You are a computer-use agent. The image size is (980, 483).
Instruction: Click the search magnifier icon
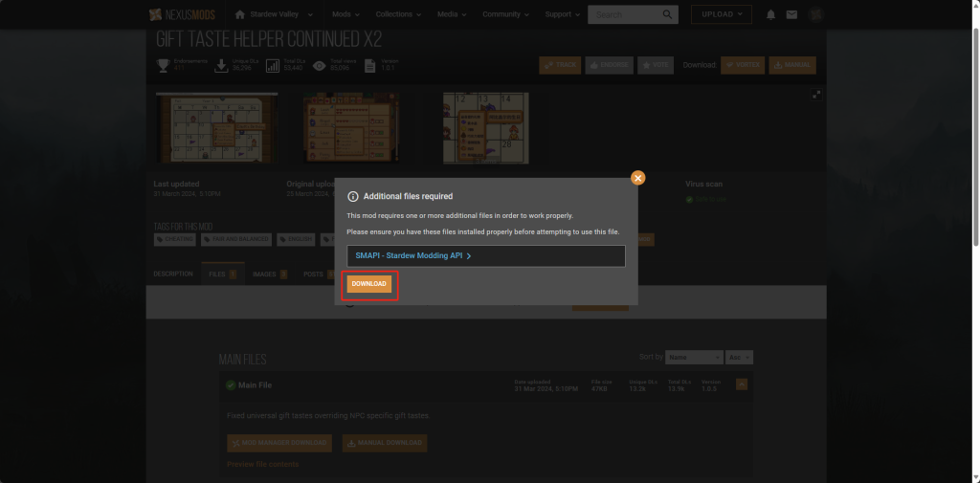[x=666, y=14]
